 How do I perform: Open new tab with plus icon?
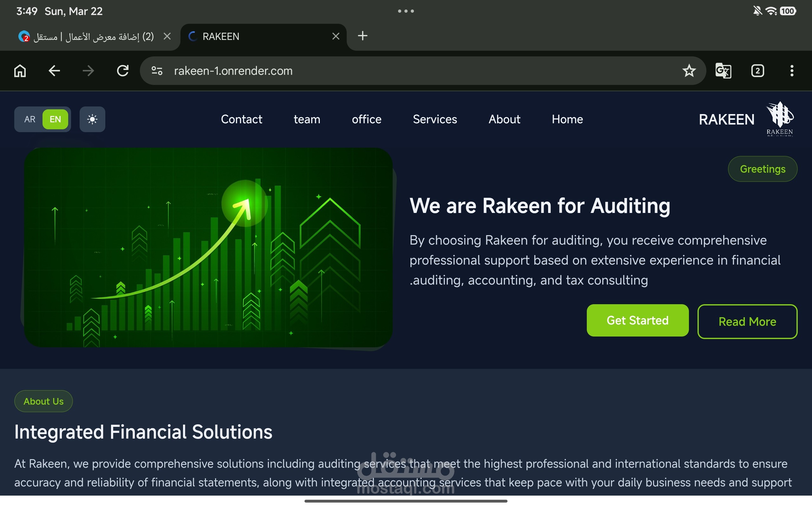362,36
